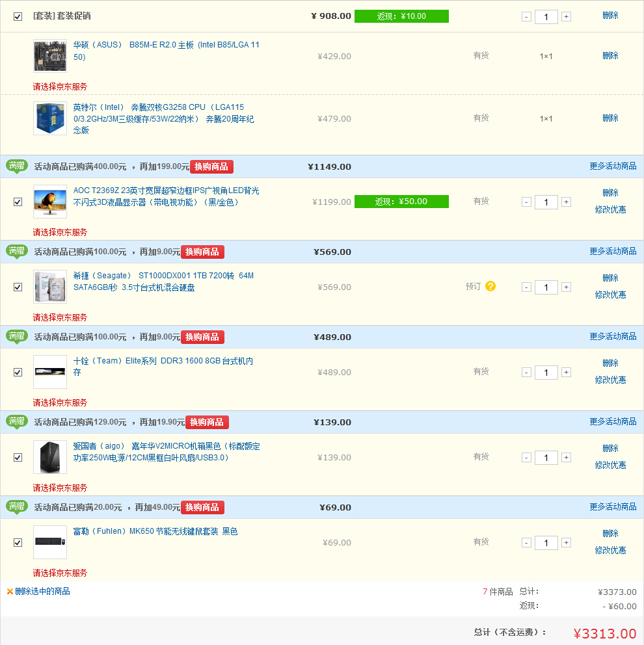Click the quantity field for Team DDR3 memory
Image resolution: width=644 pixels, height=645 pixels.
coord(546,373)
